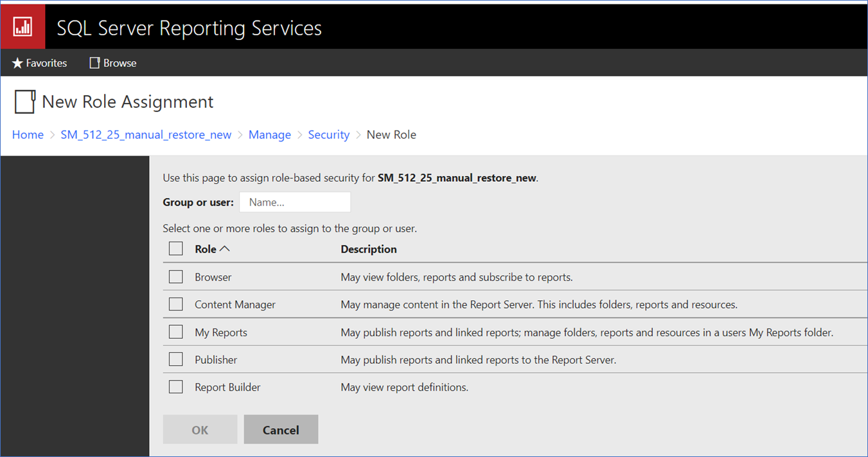This screenshot has width=868, height=457.
Task: Navigate to Home via breadcrumb
Action: [28, 134]
